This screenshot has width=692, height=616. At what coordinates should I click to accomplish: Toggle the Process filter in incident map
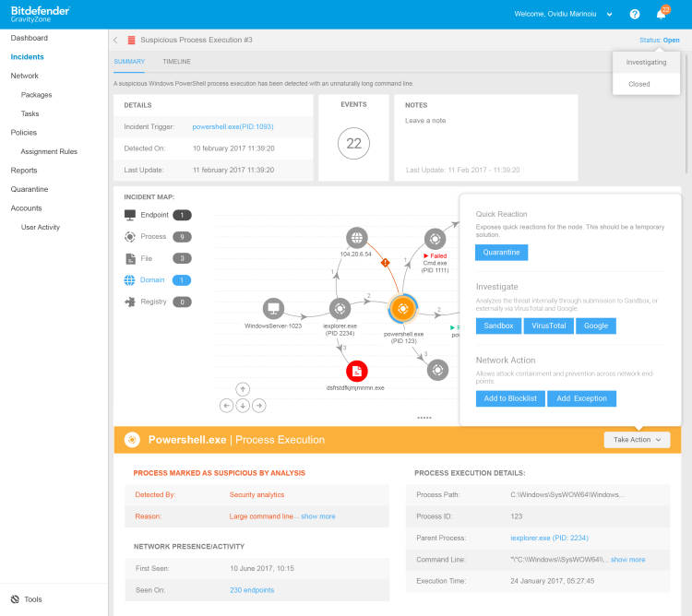[x=153, y=237]
